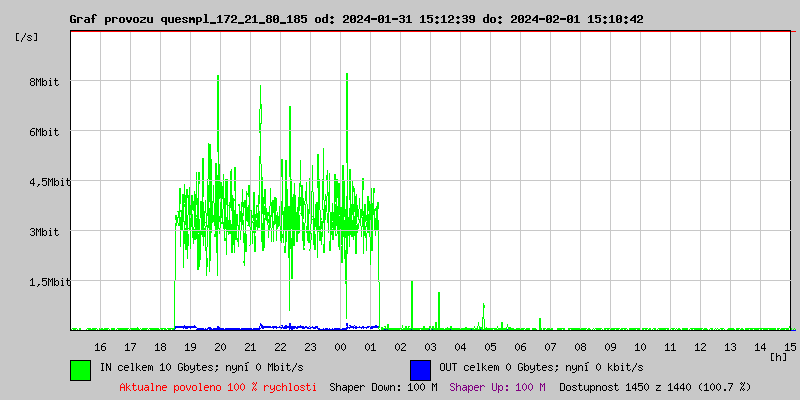Click the [h] unit label at the x-axis end
This screenshot has width=800, height=400.
pos(778,356)
